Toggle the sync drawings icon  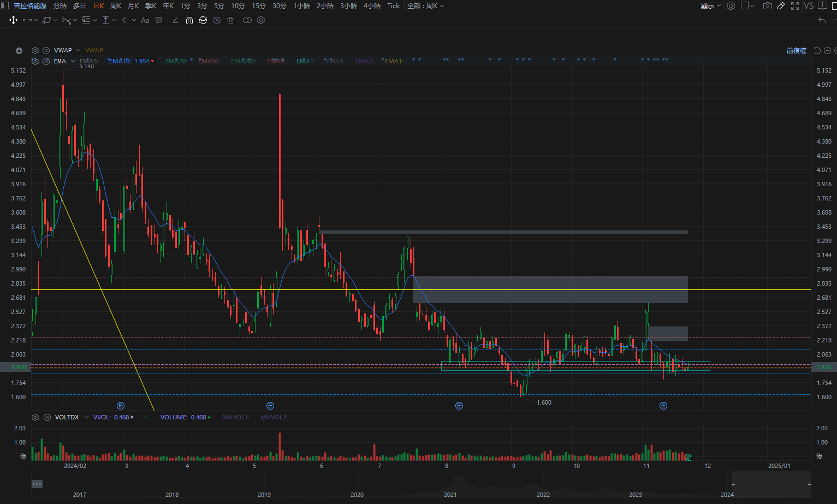pyautogui.click(x=203, y=20)
